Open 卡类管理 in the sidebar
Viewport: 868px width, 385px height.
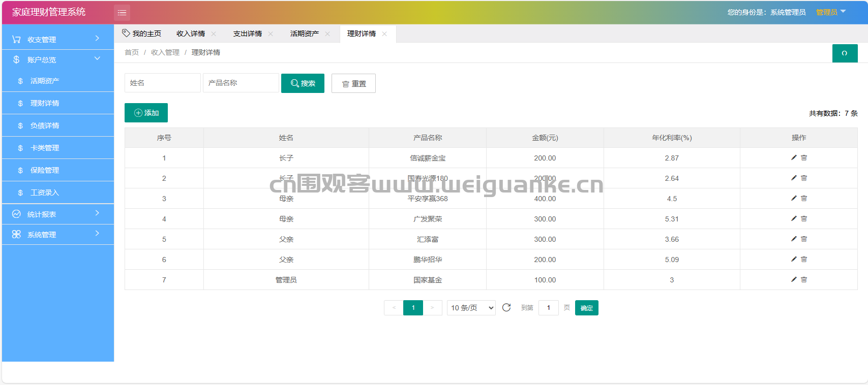coord(58,148)
